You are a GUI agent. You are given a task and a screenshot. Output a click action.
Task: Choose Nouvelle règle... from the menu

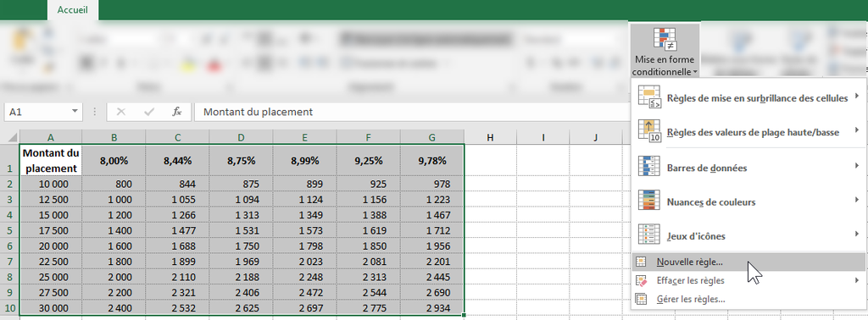(x=748, y=262)
